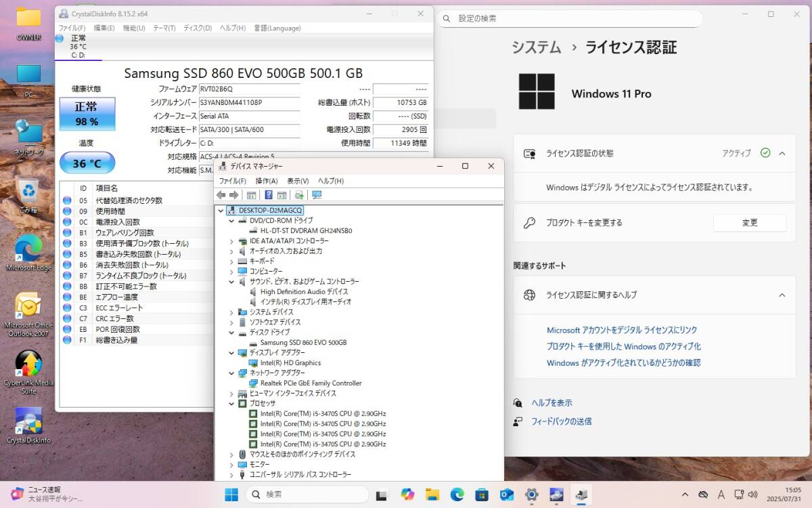
Task: Click the blue help icon in Device Manager toolbar
Action: click(269, 195)
